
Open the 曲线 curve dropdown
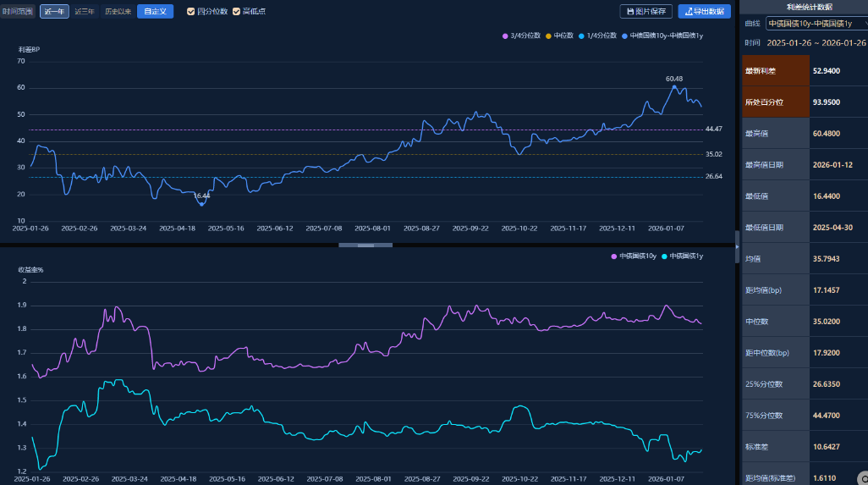coord(816,24)
